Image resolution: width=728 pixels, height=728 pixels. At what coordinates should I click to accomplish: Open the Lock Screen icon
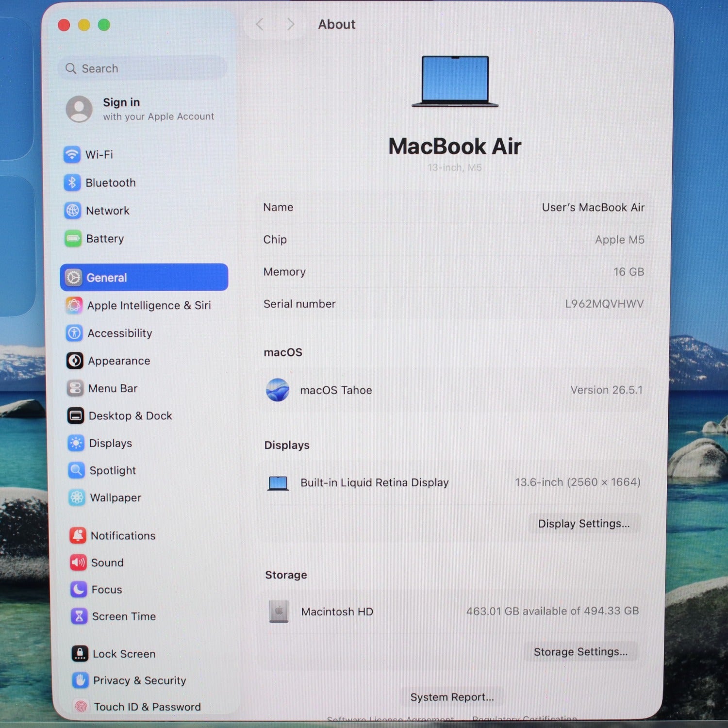(x=80, y=654)
